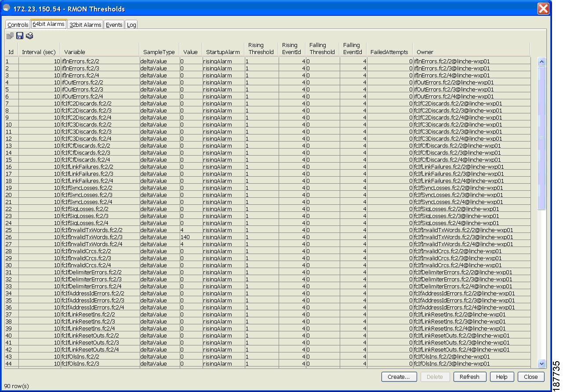Click the SampleType column header
Viewport: 563px width, 392px height.
(x=159, y=52)
